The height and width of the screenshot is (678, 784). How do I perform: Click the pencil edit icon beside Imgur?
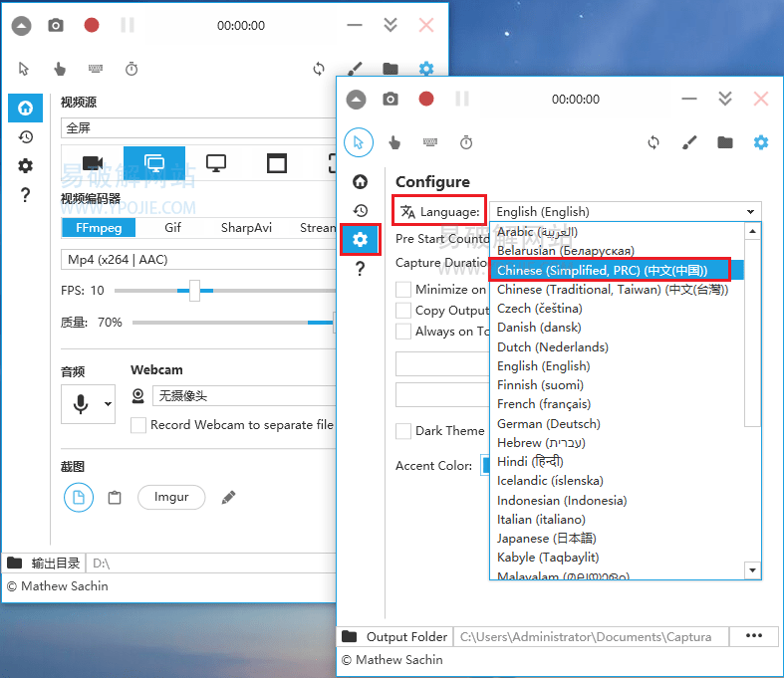(x=228, y=497)
